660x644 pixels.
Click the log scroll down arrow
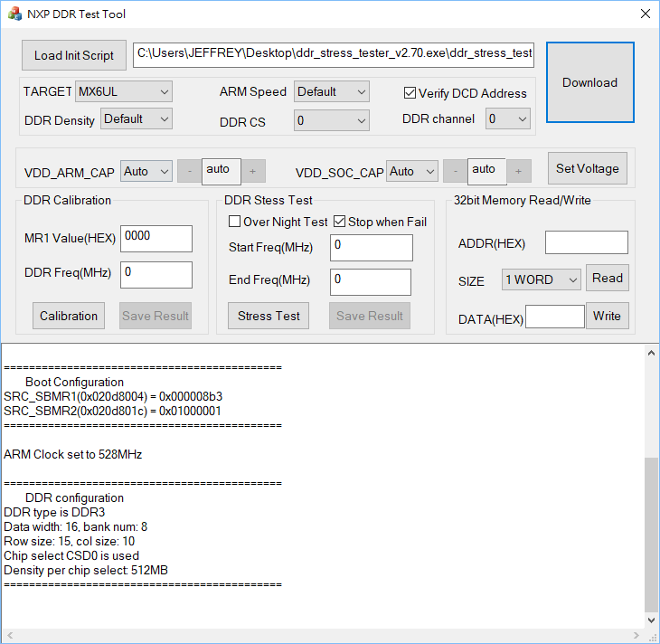(x=651, y=620)
